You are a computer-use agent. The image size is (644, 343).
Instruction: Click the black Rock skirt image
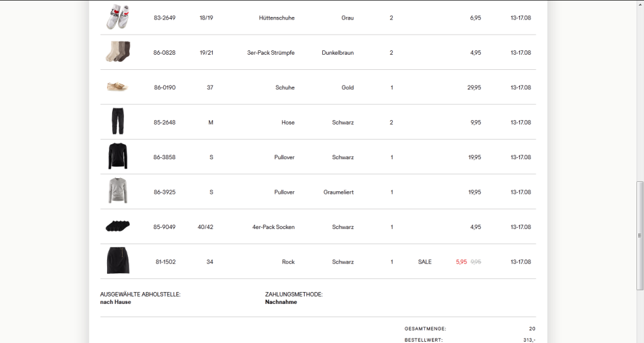coord(117,261)
